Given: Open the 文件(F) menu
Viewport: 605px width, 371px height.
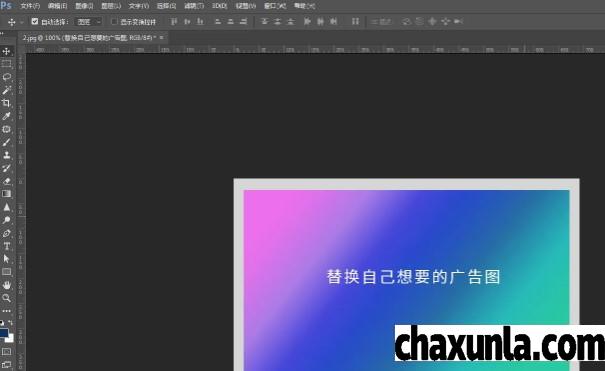Looking at the screenshot, I should [30, 6].
